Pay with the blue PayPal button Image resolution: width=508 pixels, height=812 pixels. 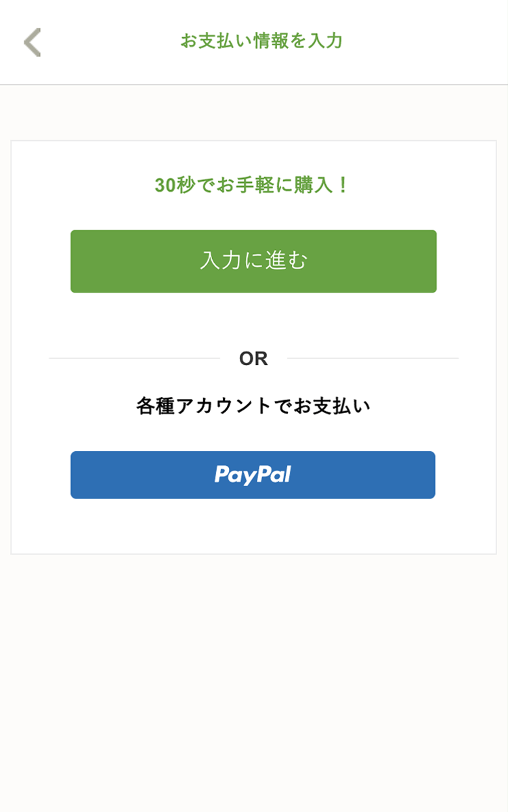(253, 475)
